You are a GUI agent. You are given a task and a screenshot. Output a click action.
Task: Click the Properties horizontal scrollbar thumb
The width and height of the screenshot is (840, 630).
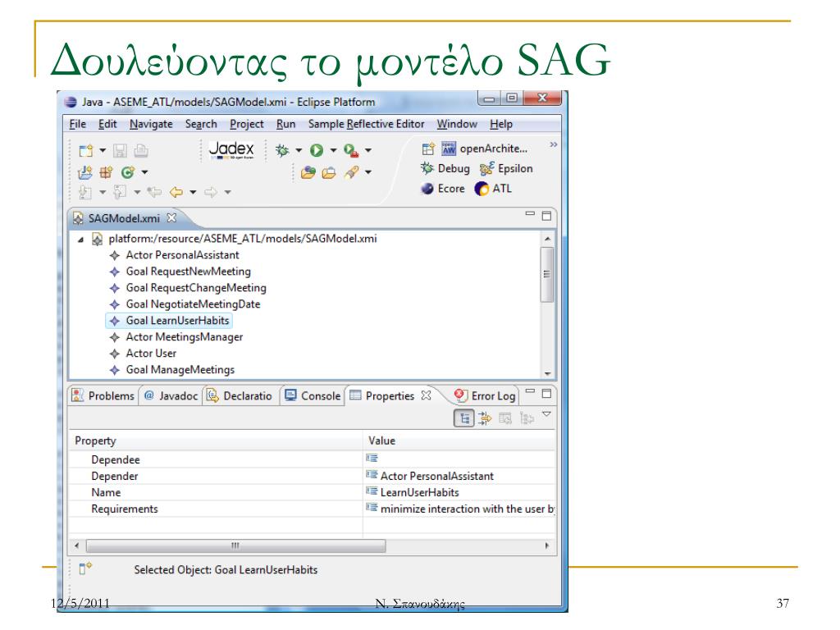pos(235,546)
